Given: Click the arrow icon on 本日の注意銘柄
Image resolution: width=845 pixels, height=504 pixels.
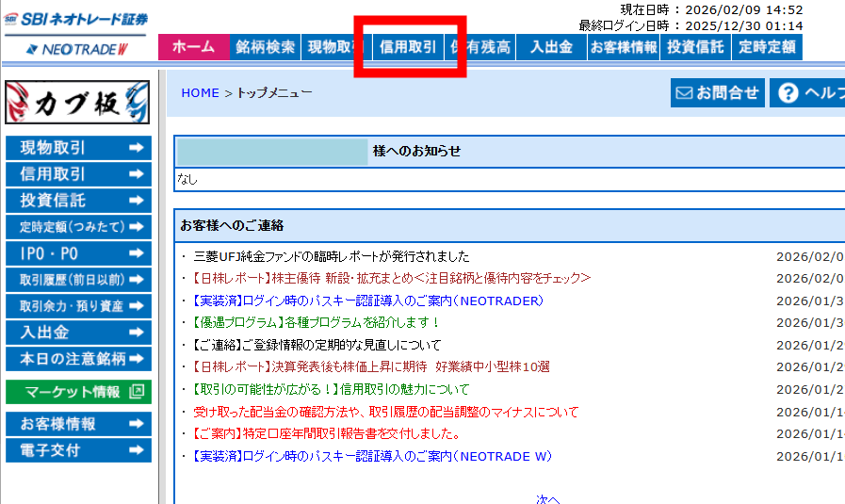Looking at the screenshot, I should coord(137,359).
